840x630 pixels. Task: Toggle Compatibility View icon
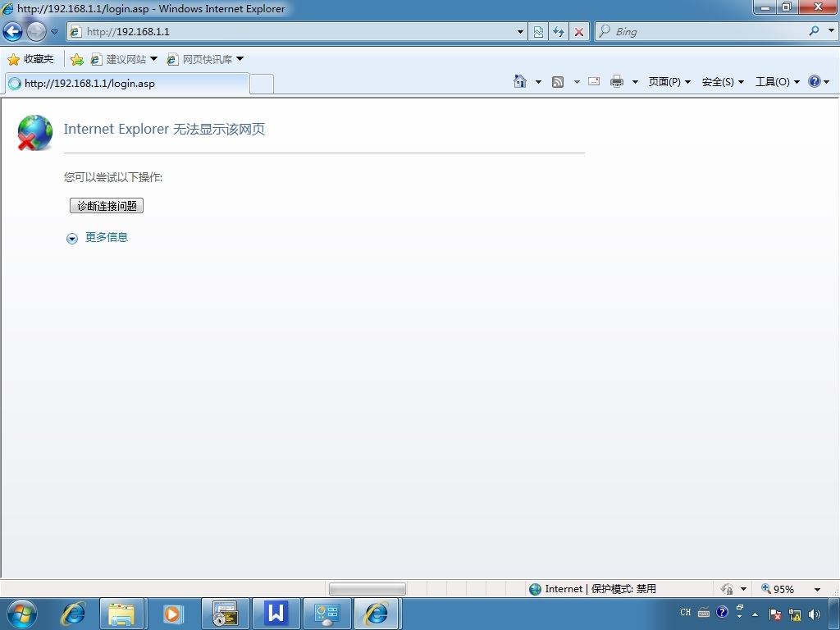tap(538, 32)
